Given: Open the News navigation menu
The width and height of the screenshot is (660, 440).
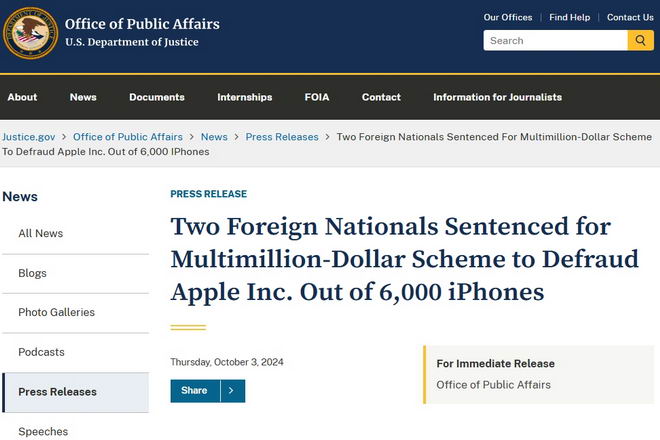Looking at the screenshot, I should point(83,97).
